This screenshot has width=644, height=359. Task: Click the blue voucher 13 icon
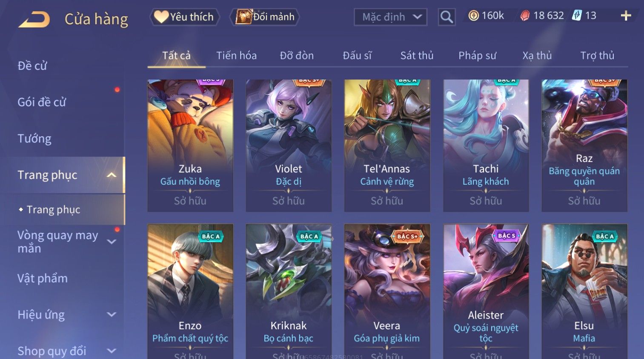point(576,16)
